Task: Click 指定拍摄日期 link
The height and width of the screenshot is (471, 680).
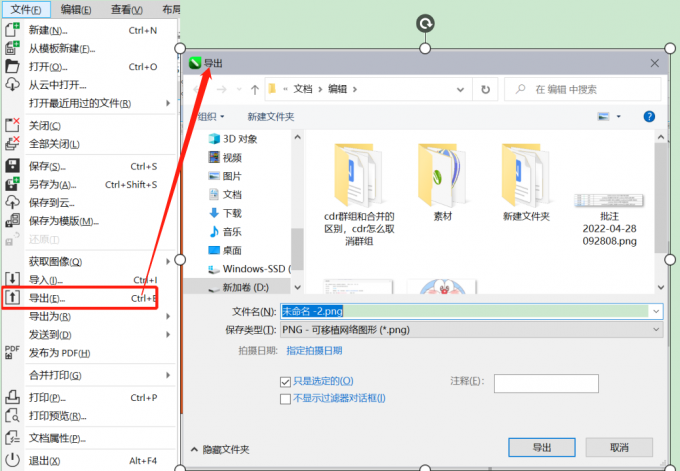Action: [x=314, y=351]
